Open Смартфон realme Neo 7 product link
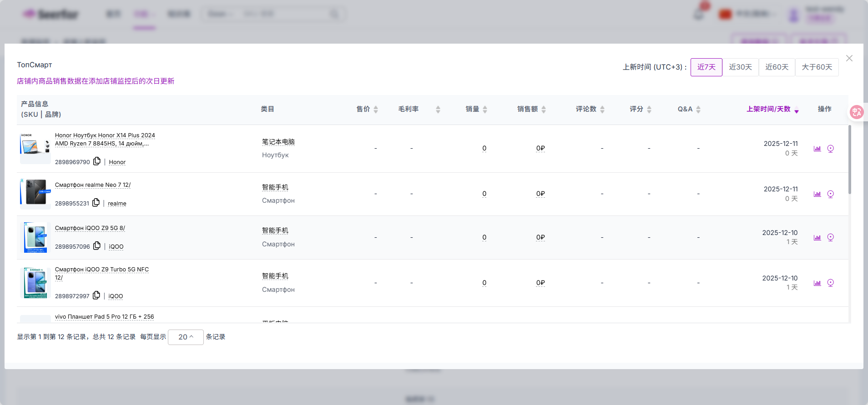This screenshot has width=868, height=405. [x=93, y=185]
